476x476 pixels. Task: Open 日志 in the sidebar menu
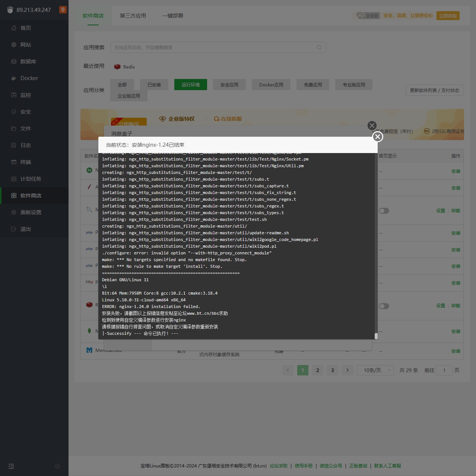[34, 145]
